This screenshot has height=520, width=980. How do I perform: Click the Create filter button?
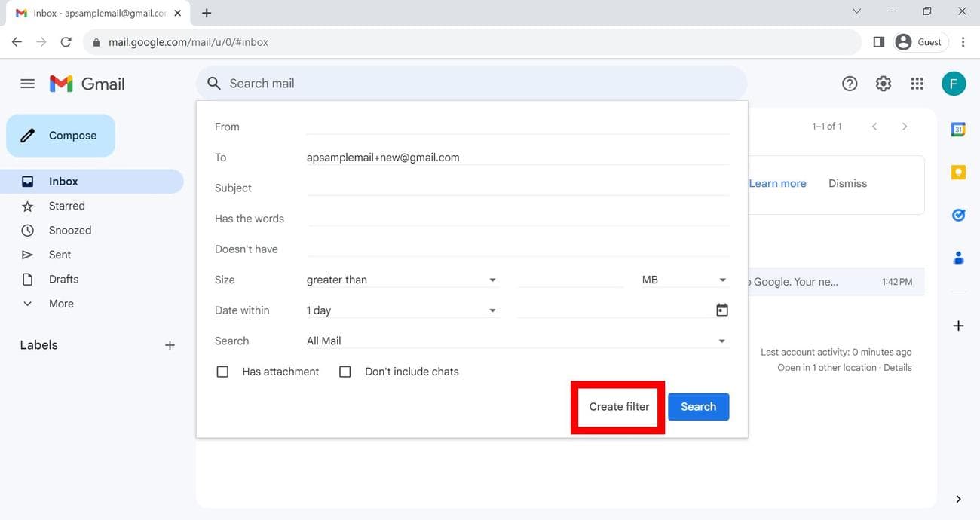pyautogui.click(x=617, y=406)
